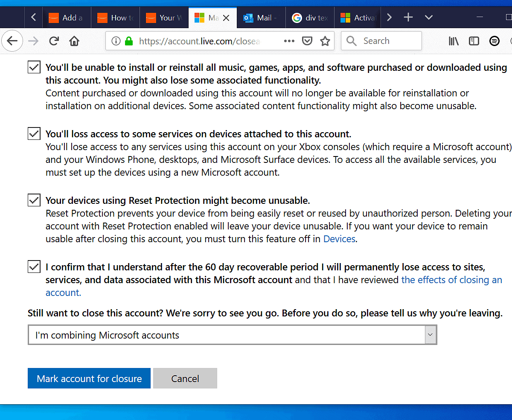Switch to the Mail Outlook tab
The height and width of the screenshot is (420, 512).
pos(261,18)
